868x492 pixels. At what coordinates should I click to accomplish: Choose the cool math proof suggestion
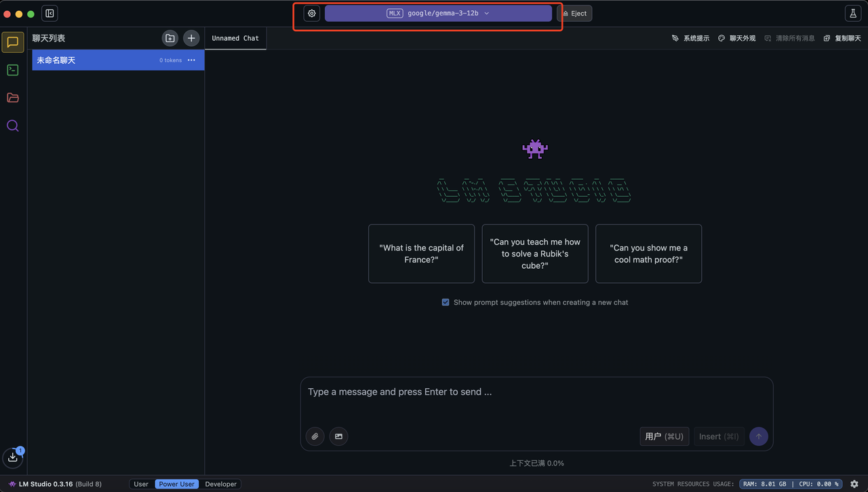click(648, 254)
